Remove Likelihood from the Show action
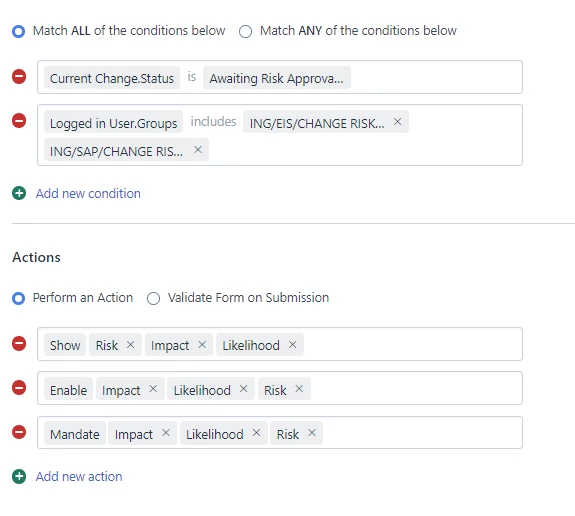 click(292, 345)
